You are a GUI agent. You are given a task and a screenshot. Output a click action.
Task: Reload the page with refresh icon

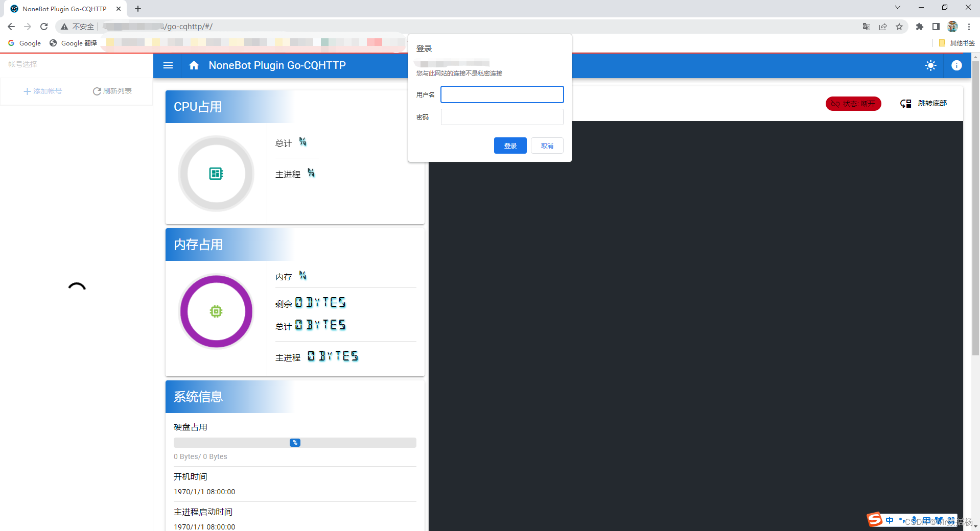point(44,27)
